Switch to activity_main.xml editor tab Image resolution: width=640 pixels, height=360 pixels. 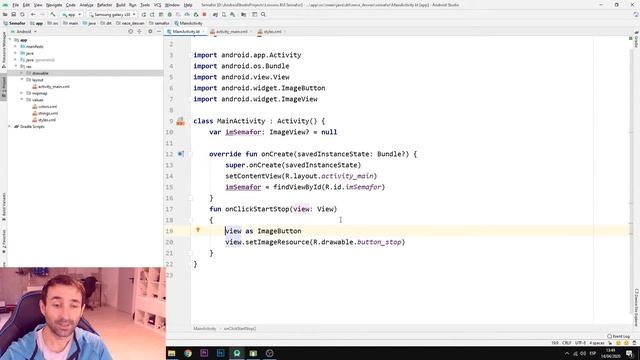tap(231, 31)
